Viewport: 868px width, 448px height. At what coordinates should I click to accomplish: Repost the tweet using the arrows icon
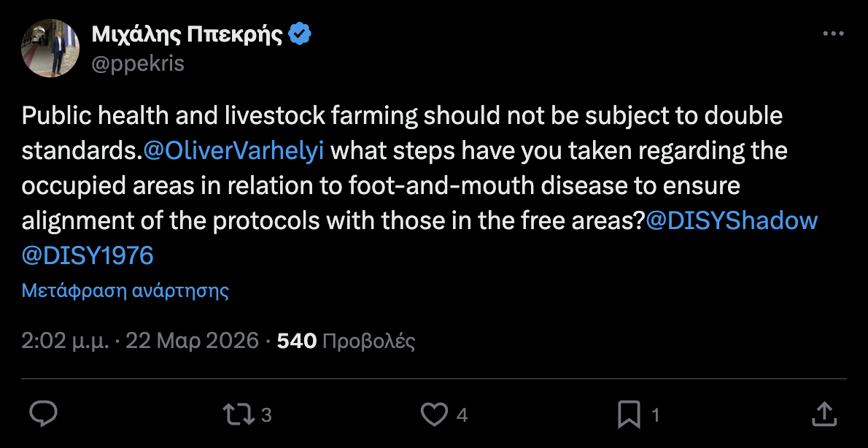coord(237,414)
